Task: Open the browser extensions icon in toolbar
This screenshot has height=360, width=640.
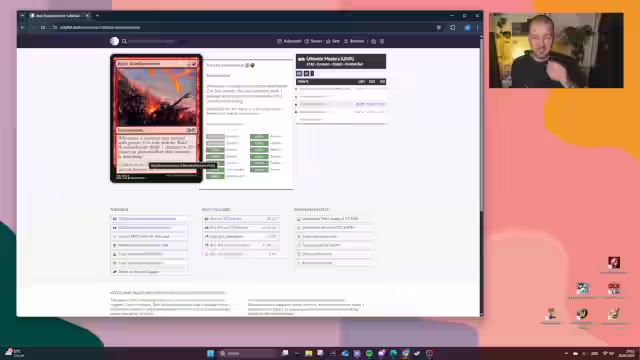Action: (x=453, y=27)
